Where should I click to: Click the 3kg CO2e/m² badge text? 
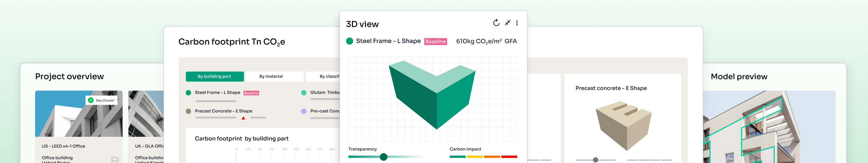105,101
